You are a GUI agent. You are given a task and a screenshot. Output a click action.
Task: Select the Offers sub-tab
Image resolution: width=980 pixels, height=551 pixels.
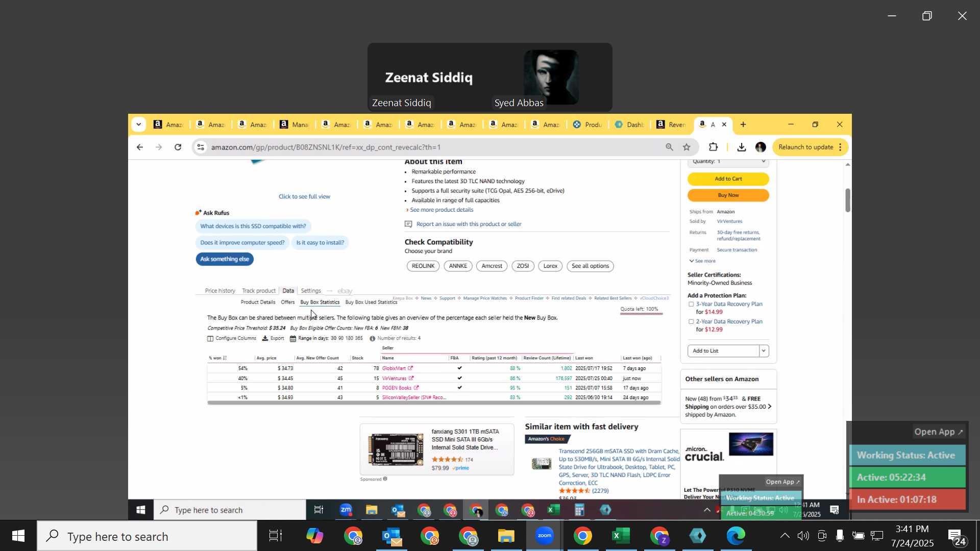[288, 303]
